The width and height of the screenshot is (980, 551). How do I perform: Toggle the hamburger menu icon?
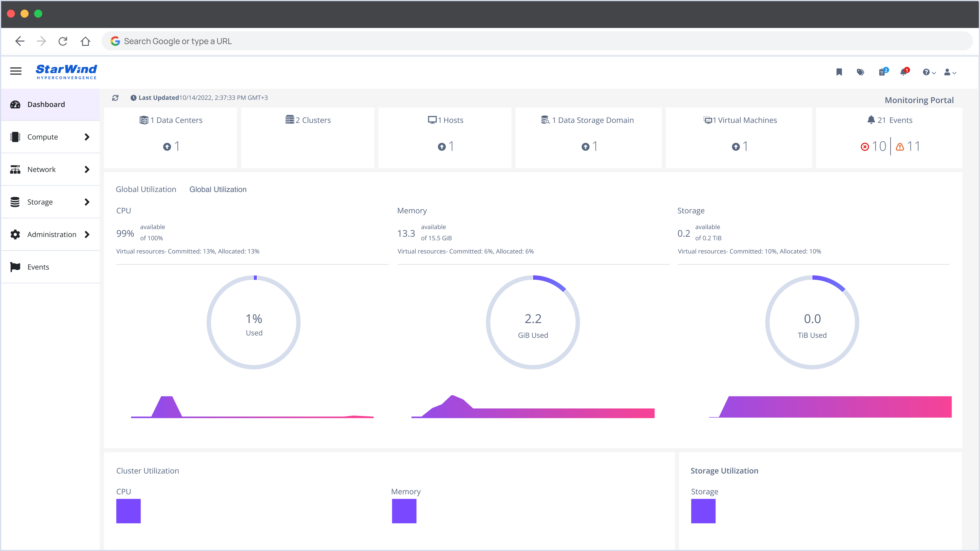tap(16, 71)
